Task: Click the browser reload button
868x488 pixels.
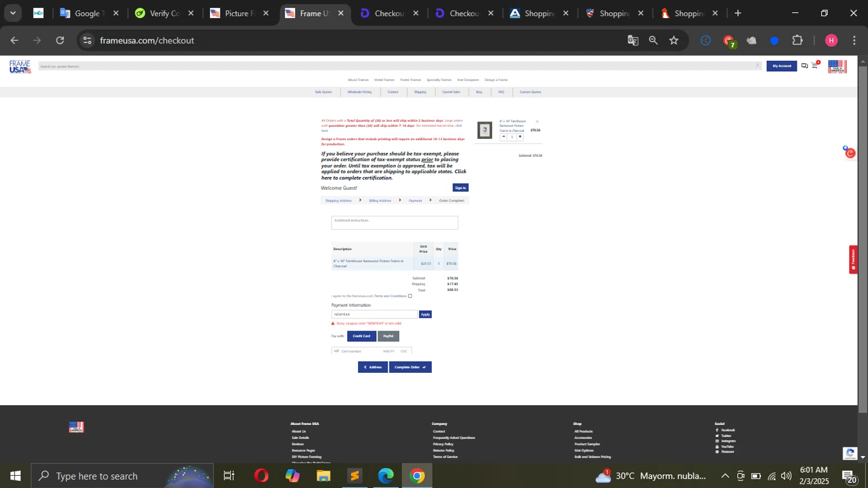Action: click(x=60, y=41)
